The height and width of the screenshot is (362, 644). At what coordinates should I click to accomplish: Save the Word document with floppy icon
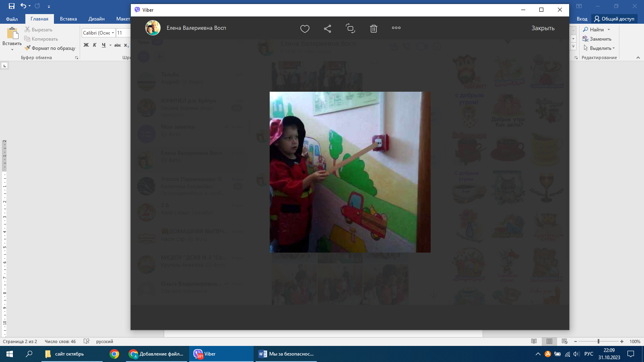point(11,6)
